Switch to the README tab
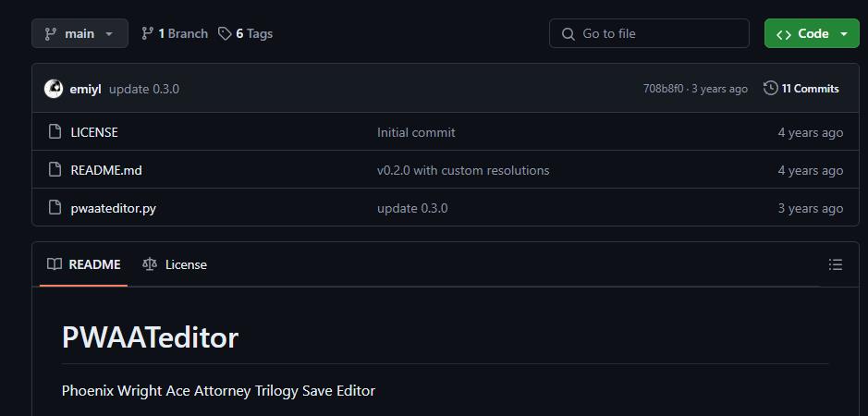The height and width of the screenshot is (416, 868). 84,264
